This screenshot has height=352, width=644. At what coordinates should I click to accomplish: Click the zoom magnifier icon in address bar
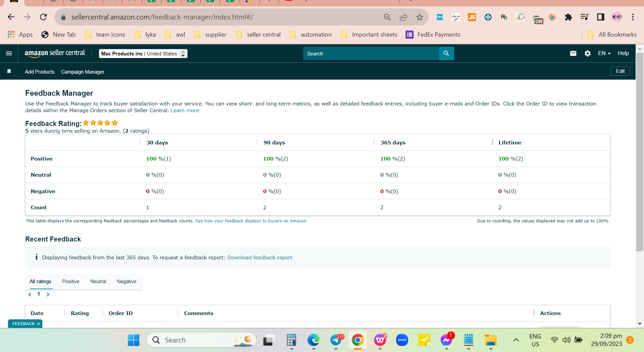click(x=387, y=17)
